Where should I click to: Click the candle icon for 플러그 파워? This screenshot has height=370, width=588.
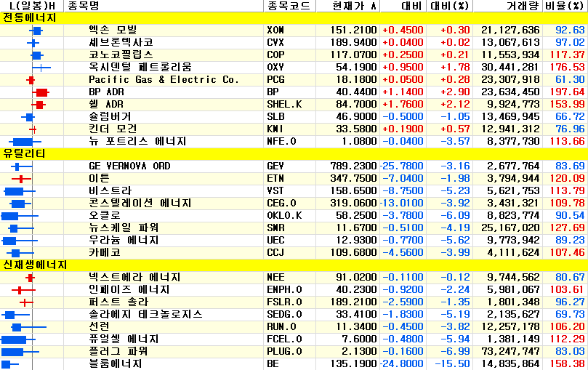pyautogui.click(x=12, y=352)
